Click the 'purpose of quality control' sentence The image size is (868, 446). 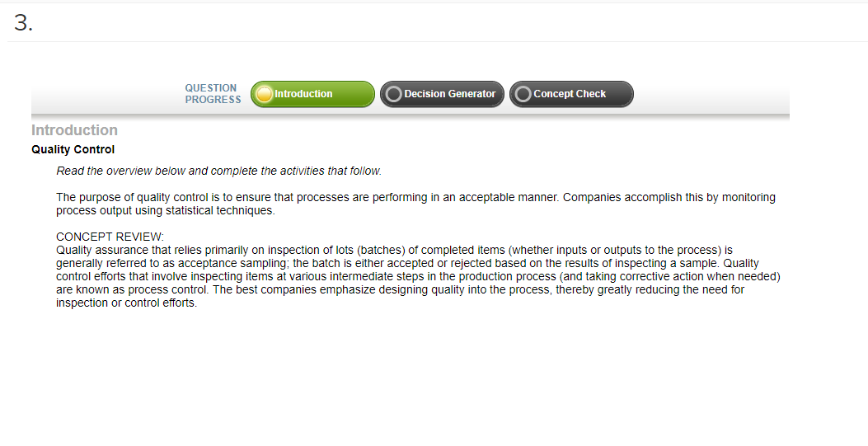[x=307, y=198]
